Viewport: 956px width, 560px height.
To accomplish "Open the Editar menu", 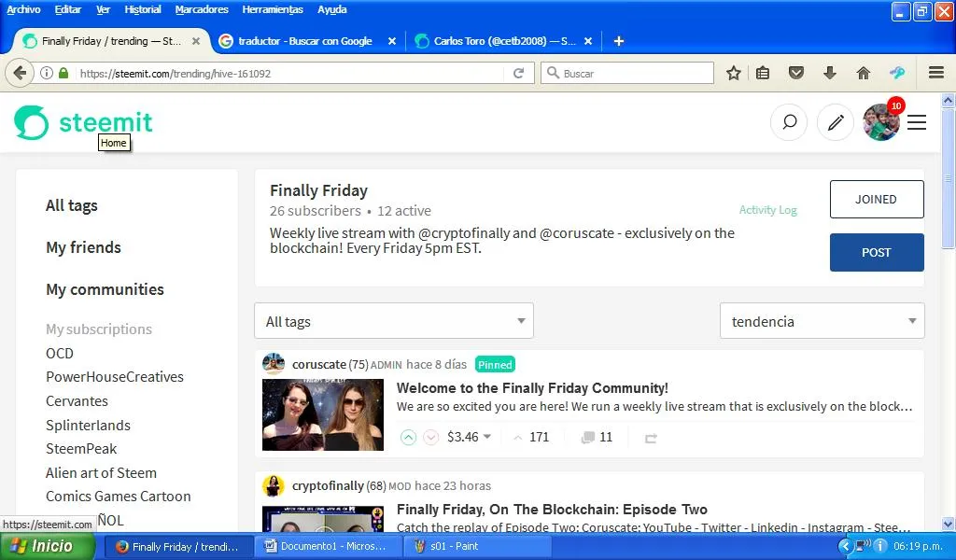I will (67, 9).
